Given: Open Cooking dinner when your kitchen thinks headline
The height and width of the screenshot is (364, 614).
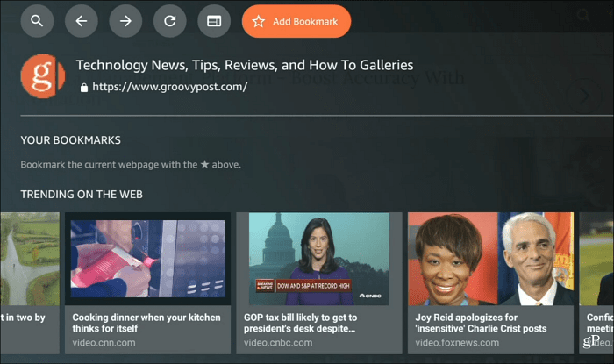Looking at the screenshot, I should (146, 323).
